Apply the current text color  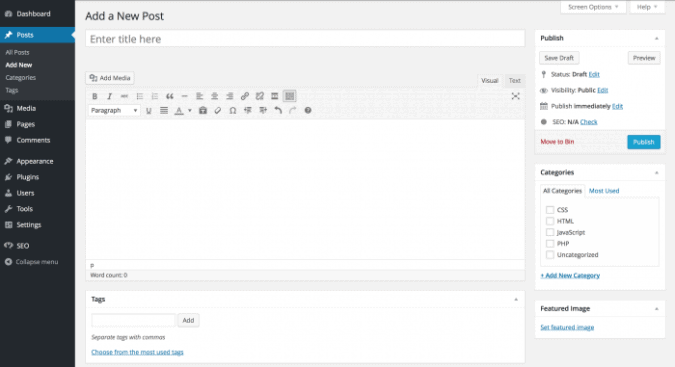point(179,111)
